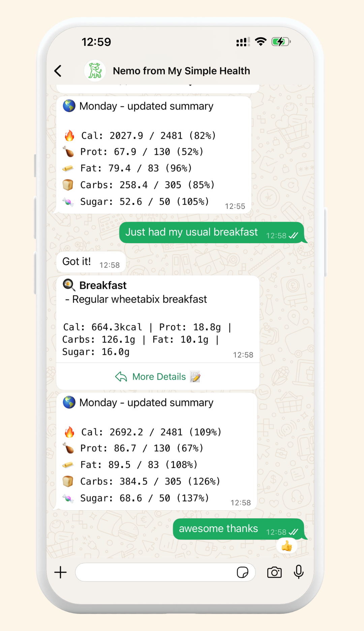Tap the microphone icon to record voice message
This screenshot has height=631, width=364.
click(298, 572)
